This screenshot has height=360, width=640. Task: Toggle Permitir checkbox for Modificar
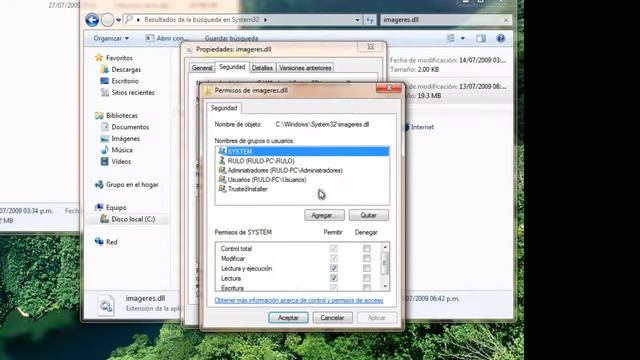[333, 258]
